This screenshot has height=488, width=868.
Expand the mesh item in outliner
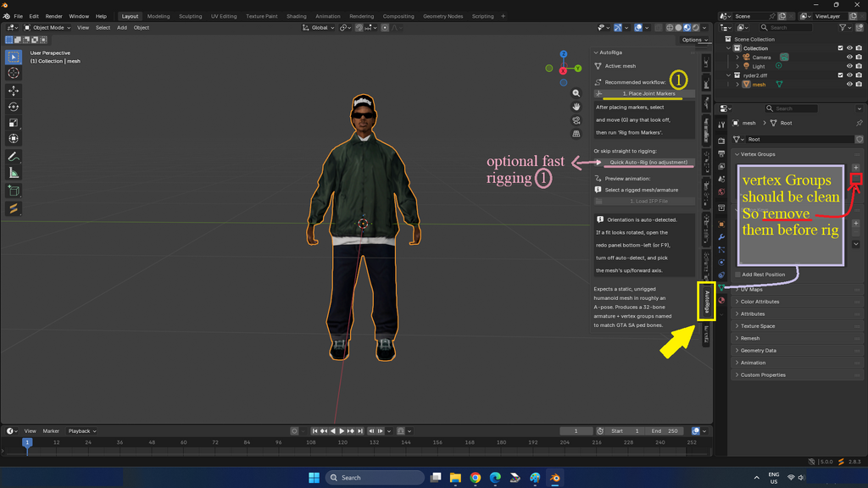pos(737,84)
